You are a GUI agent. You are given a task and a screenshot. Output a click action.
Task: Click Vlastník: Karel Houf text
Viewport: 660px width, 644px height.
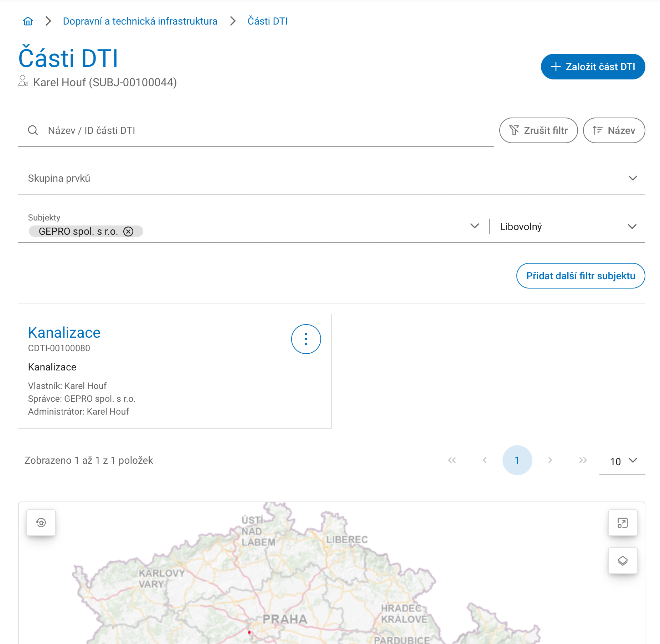[67, 386]
